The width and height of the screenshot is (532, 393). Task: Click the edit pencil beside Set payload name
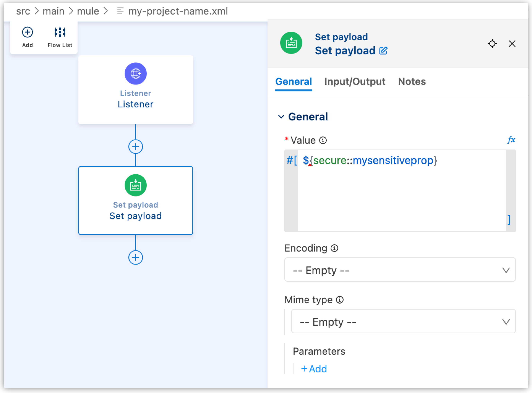pos(383,51)
